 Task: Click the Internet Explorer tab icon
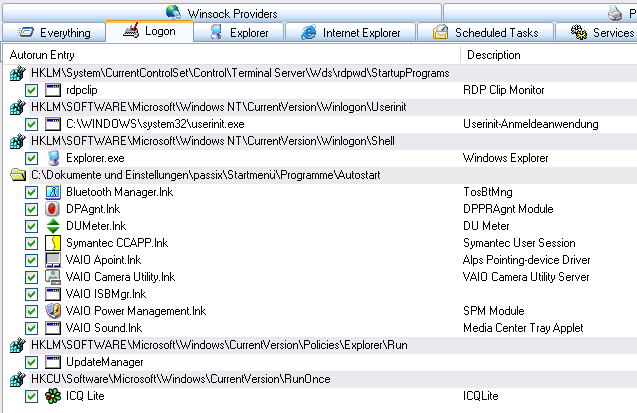(309, 32)
